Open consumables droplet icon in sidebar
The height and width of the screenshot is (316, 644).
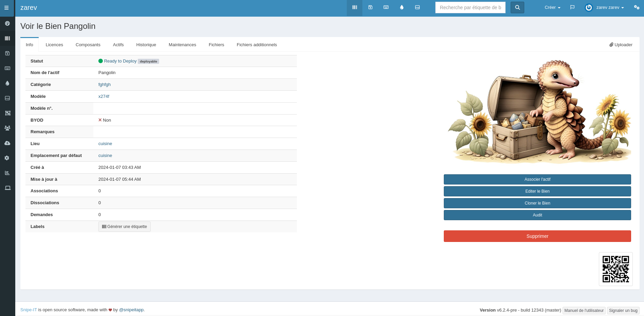pos(7,83)
